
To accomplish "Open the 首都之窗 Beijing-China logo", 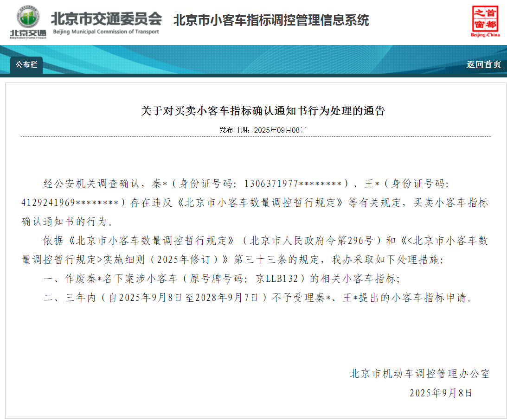I will click(x=486, y=20).
